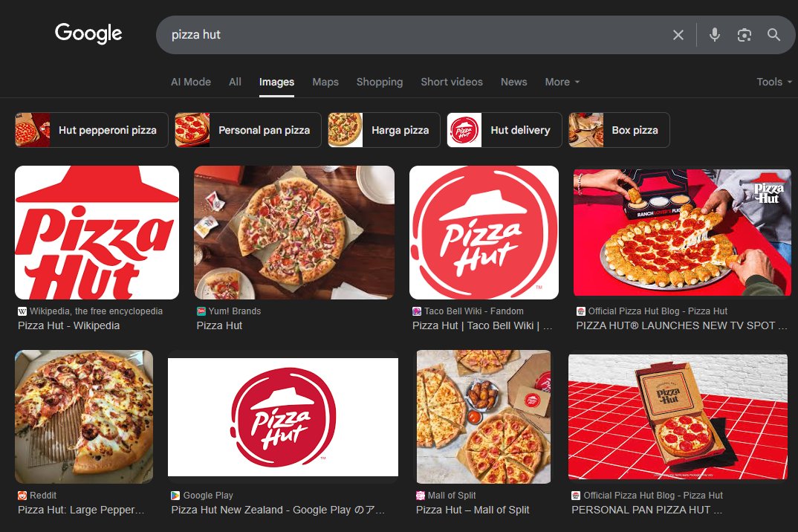Image resolution: width=798 pixels, height=532 pixels.
Task: Click the Harga pizza chip thumbnail
Action: [345, 130]
